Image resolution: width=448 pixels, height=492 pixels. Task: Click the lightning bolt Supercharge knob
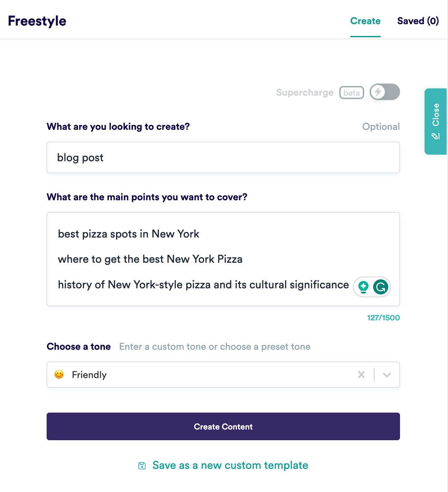(x=378, y=92)
